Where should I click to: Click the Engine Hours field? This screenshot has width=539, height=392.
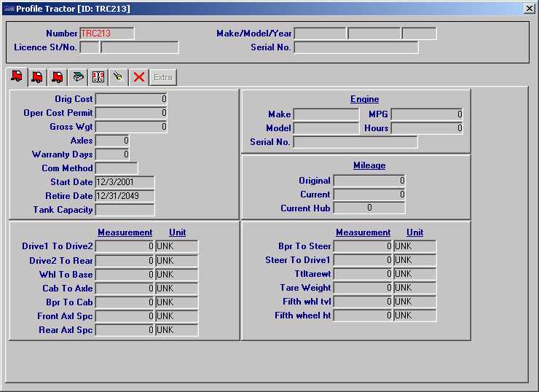coord(427,128)
